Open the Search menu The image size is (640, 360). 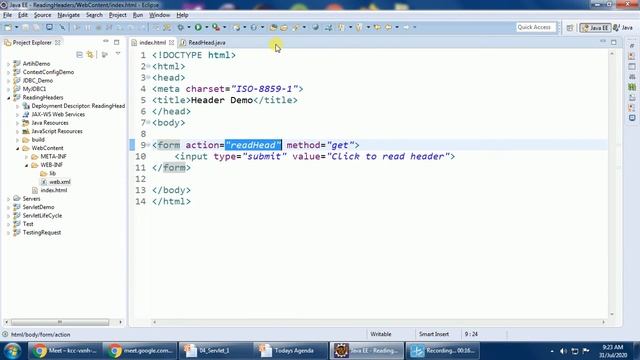click(94, 15)
